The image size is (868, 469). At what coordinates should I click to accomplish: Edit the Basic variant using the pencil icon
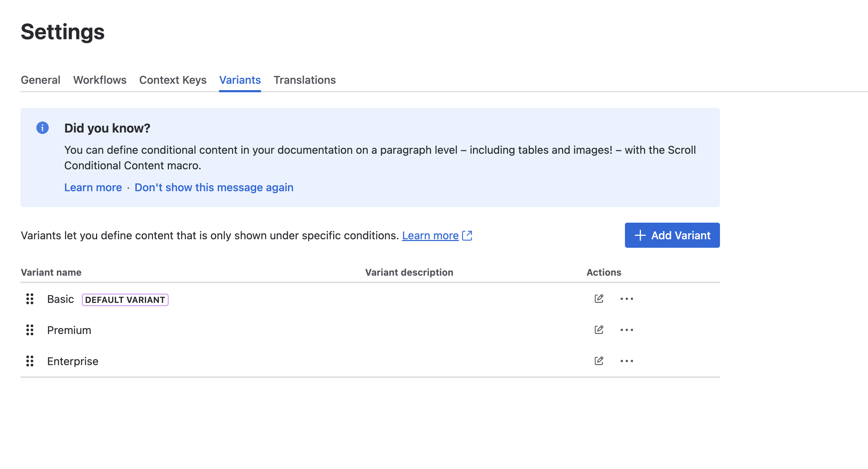599,299
